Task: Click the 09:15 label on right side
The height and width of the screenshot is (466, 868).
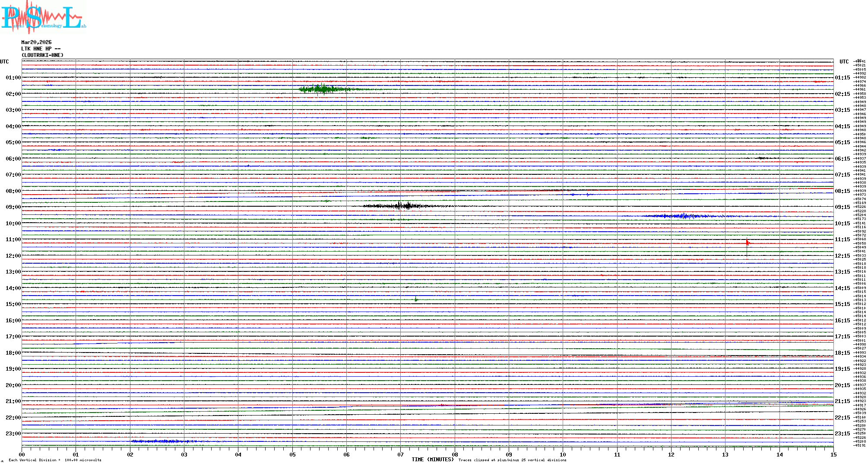Action: 842,207
